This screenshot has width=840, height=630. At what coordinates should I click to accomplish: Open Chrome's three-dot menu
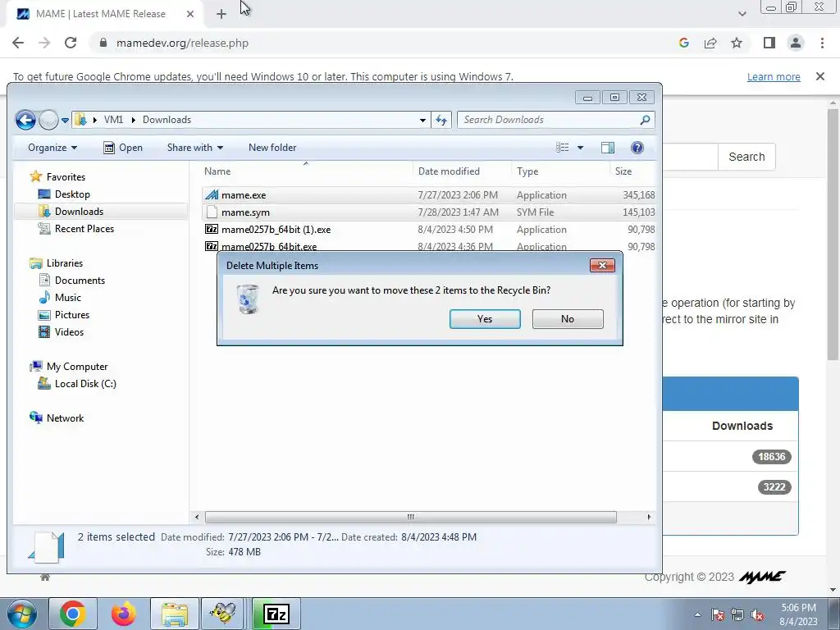tap(822, 43)
